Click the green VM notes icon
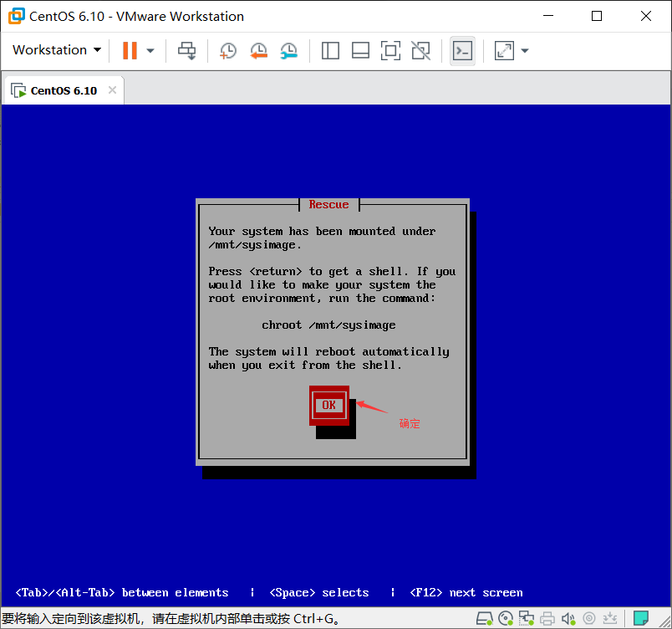This screenshot has height=629, width=672. tap(641, 618)
